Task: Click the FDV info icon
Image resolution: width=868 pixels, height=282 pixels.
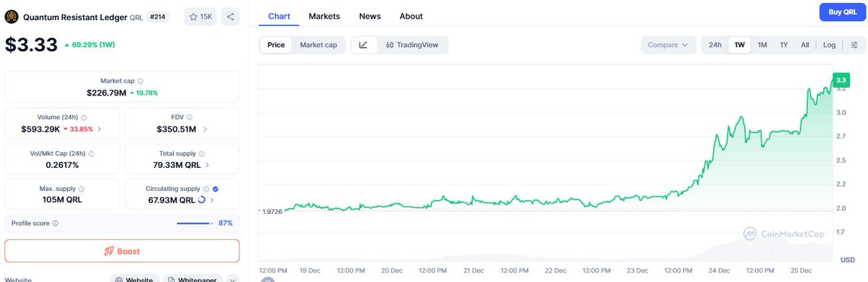Action: coord(190,117)
